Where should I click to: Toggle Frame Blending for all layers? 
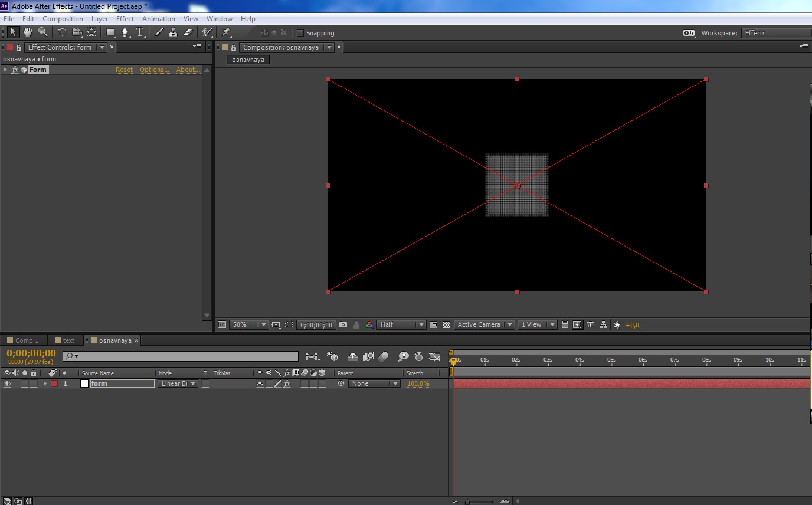[x=368, y=357]
